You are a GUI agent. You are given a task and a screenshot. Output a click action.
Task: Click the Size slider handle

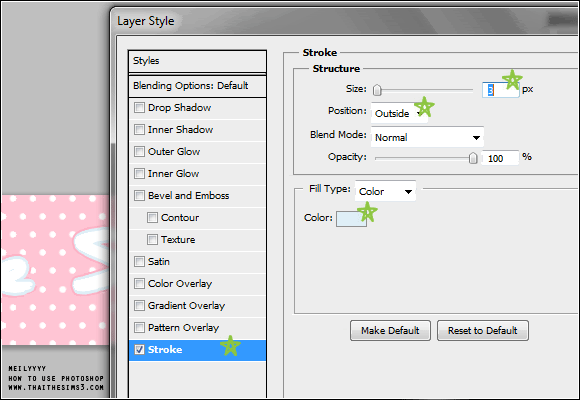tap(377, 90)
